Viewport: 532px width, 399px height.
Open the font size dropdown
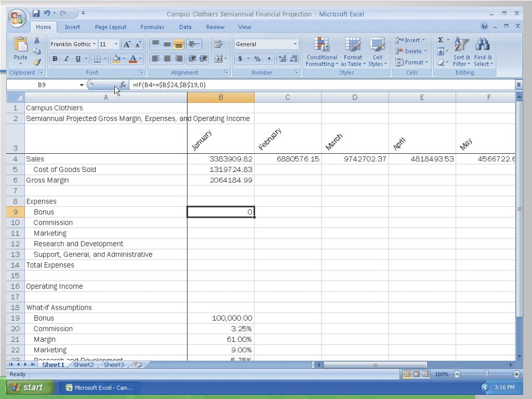(116, 44)
